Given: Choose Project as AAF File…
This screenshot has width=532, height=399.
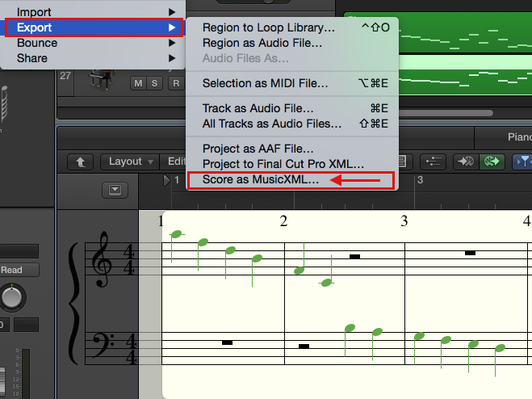Looking at the screenshot, I should pyautogui.click(x=292, y=149).
